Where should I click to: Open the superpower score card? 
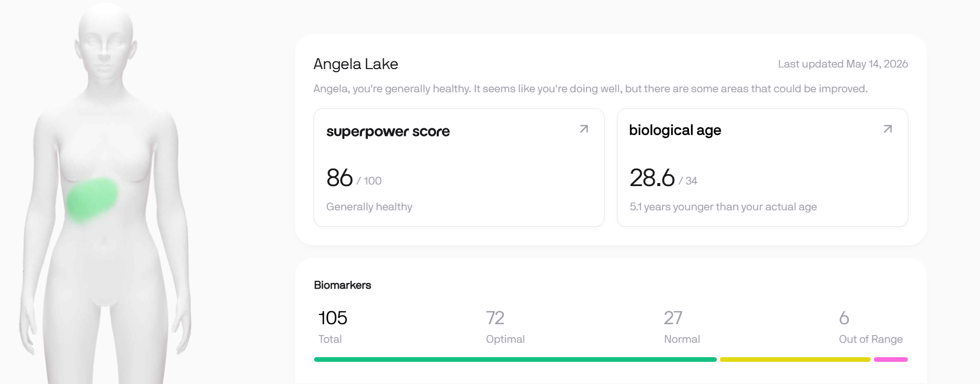(459, 168)
